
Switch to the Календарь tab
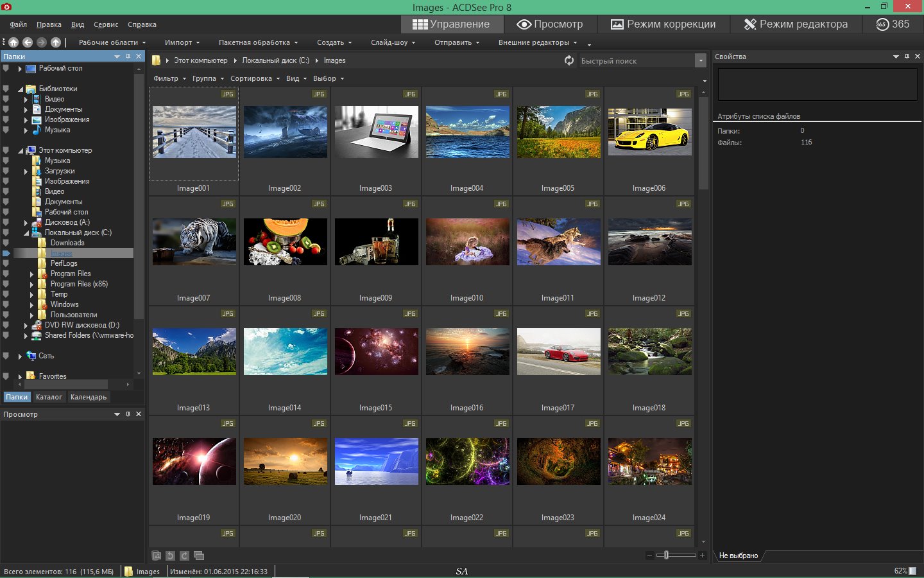(x=89, y=397)
